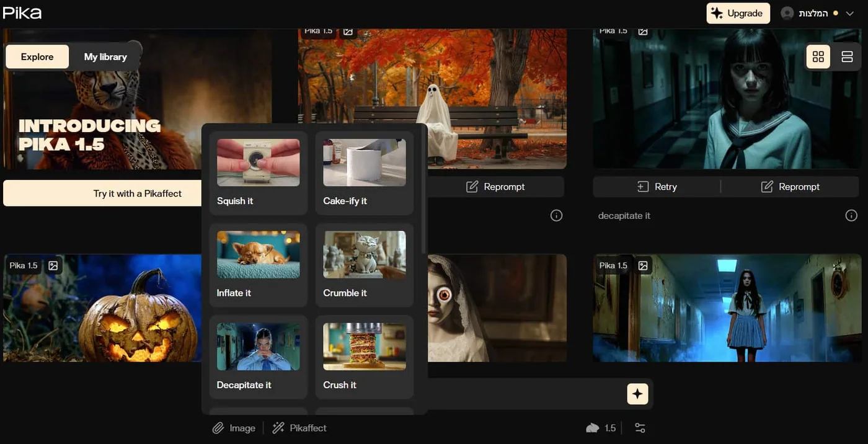
Task: Open the jack-o'-lantern pumpkin video
Action: 102,308
